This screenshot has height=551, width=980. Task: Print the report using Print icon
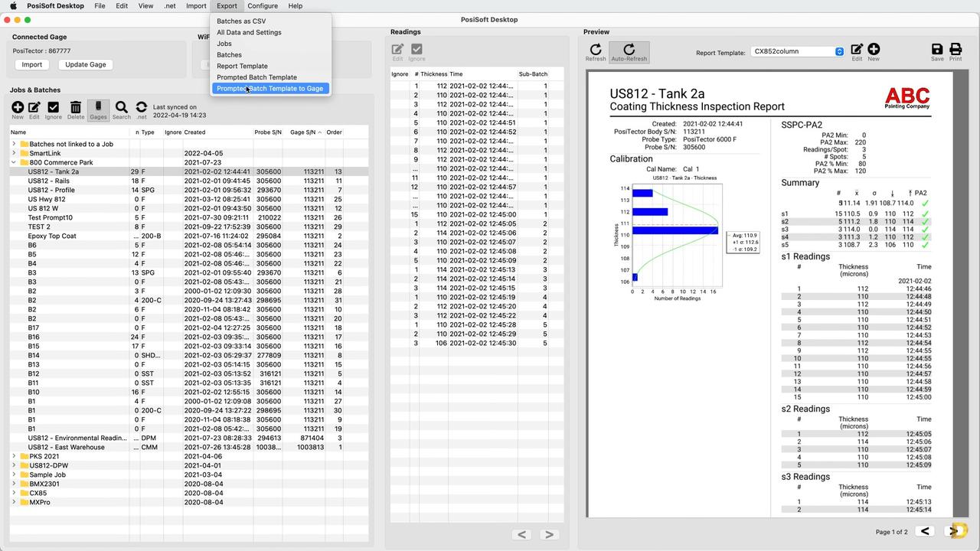pyautogui.click(x=955, y=52)
